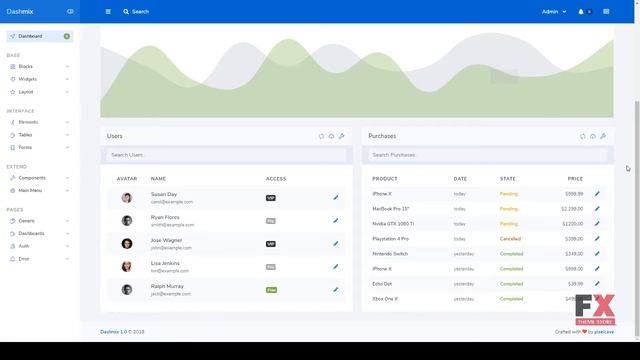Edit the Echo Dot purchase

point(597,283)
